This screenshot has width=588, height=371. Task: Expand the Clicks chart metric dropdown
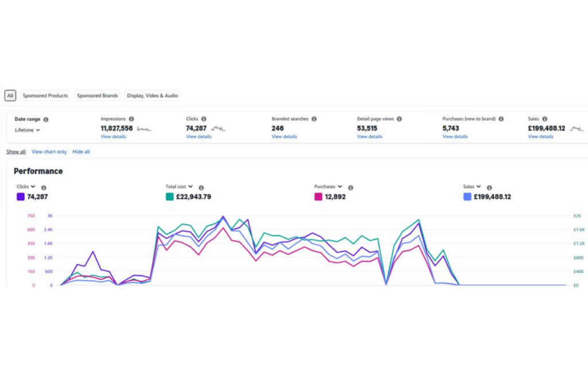click(x=26, y=187)
